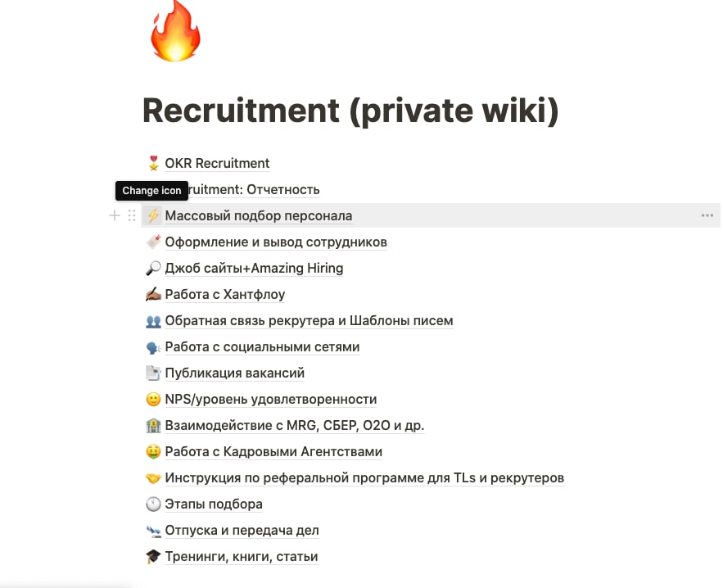
Task: Open Работа с Кадровыми Агентствами link
Action: (x=273, y=451)
